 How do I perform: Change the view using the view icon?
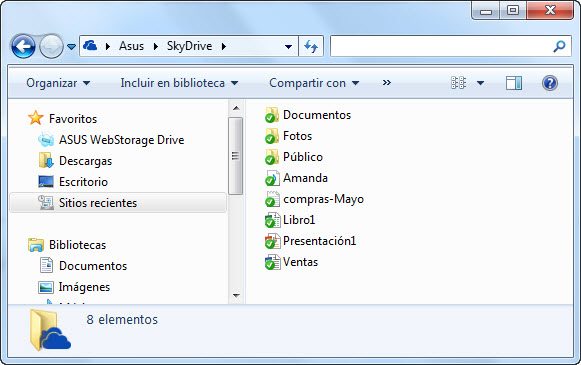coord(458,83)
